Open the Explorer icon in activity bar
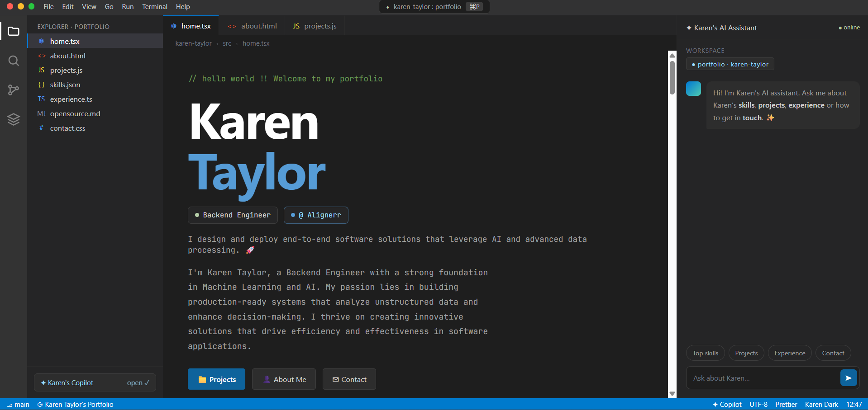Screen dimensions: 868x410 pyautogui.click(x=14, y=31)
